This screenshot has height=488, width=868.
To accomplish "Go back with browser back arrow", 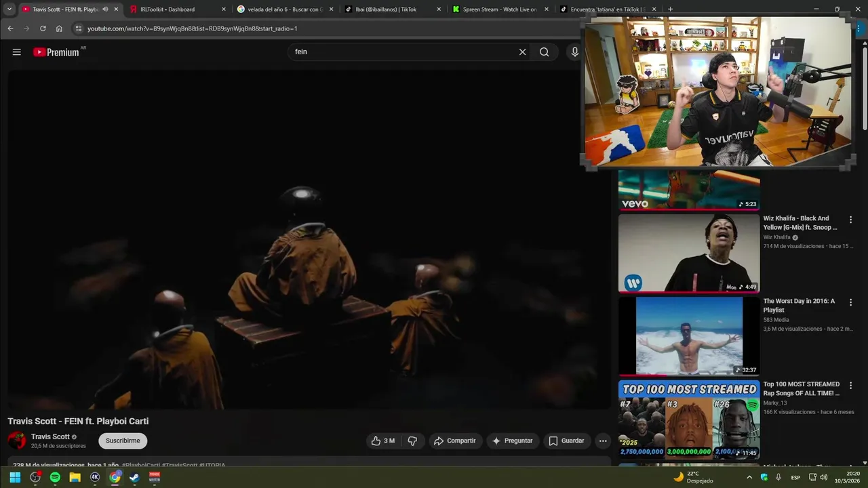I will pyautogui.click(x=10, y=28).
